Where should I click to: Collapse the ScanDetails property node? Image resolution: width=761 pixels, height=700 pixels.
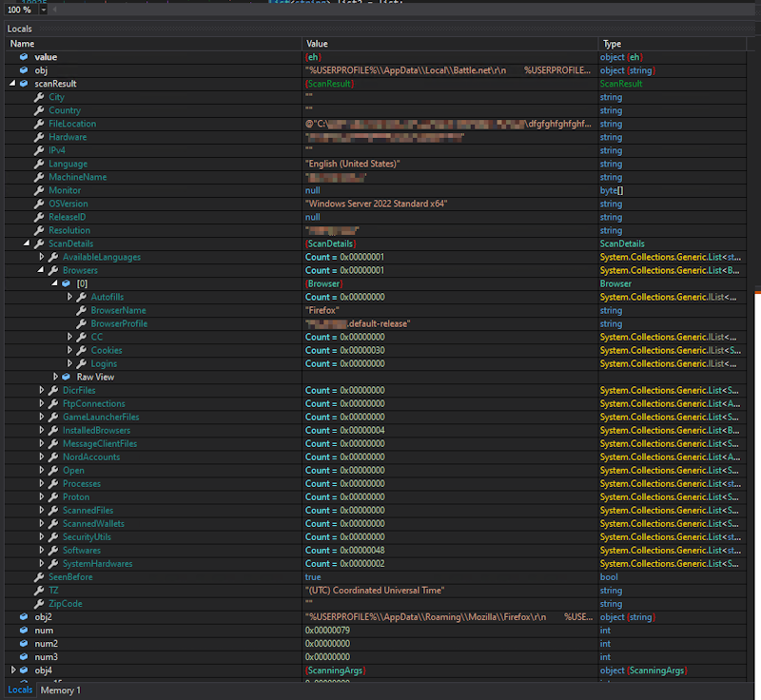click(27, 243)
